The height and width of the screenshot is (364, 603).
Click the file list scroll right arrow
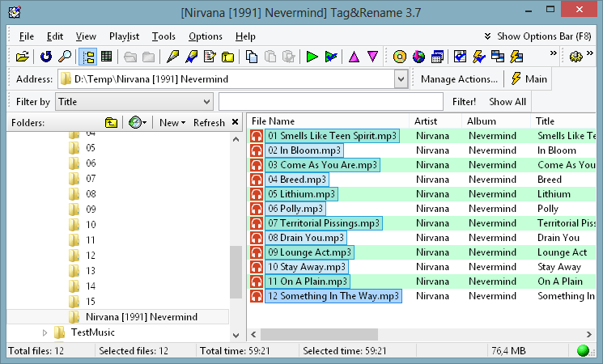[x=588, y=334]
